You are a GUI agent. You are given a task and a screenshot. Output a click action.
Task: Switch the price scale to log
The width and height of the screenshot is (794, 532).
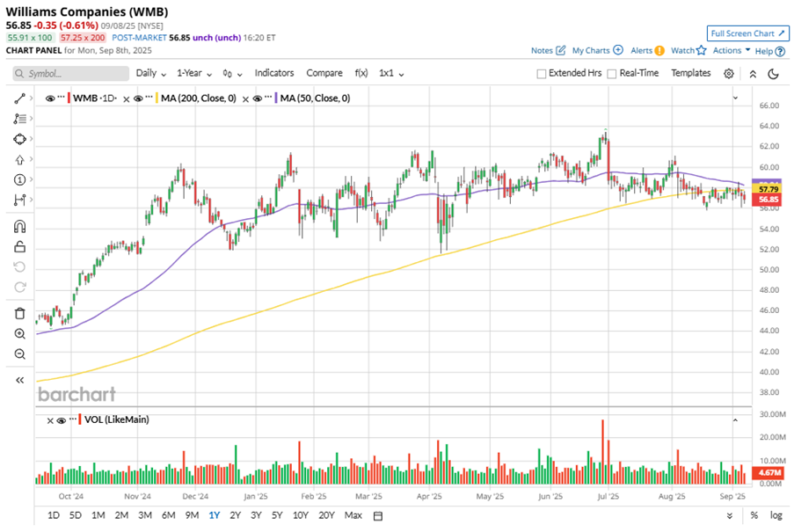[x=776, y=515]
